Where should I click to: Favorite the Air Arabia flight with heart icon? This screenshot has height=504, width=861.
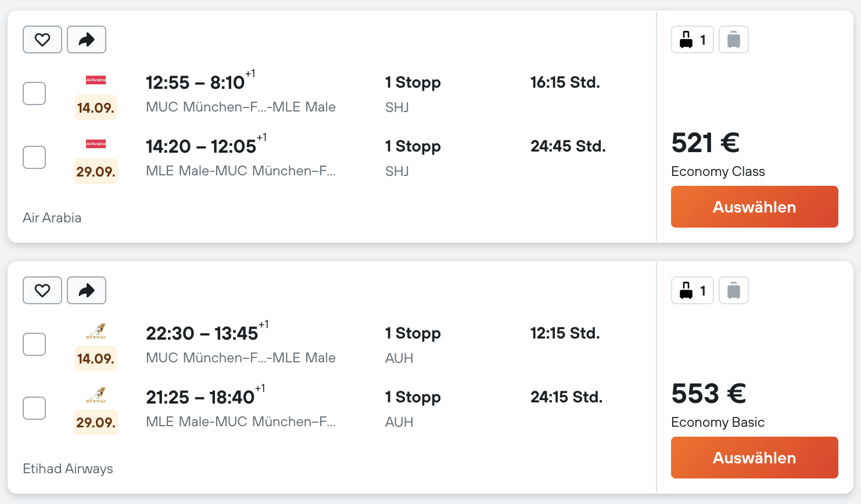pyautogui.click(x=42, y=39)
